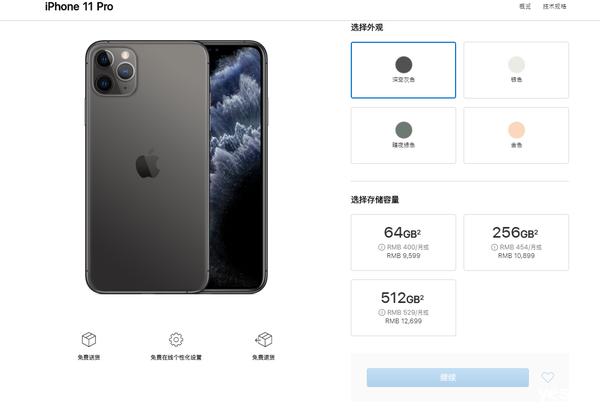Choose the 512GB storage capacity
Image resolution: width=600 pixels, height=417 pixels.
[x=403, y=308]
